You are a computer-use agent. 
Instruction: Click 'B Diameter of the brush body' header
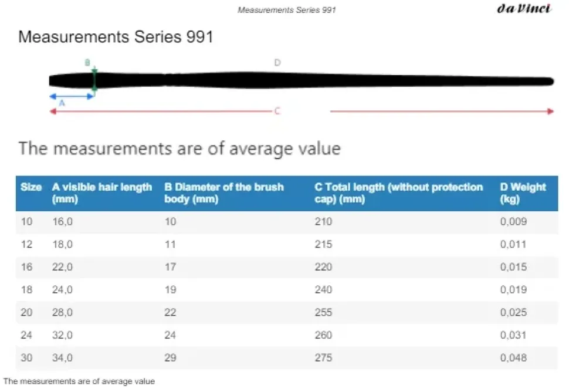(224, 193)
